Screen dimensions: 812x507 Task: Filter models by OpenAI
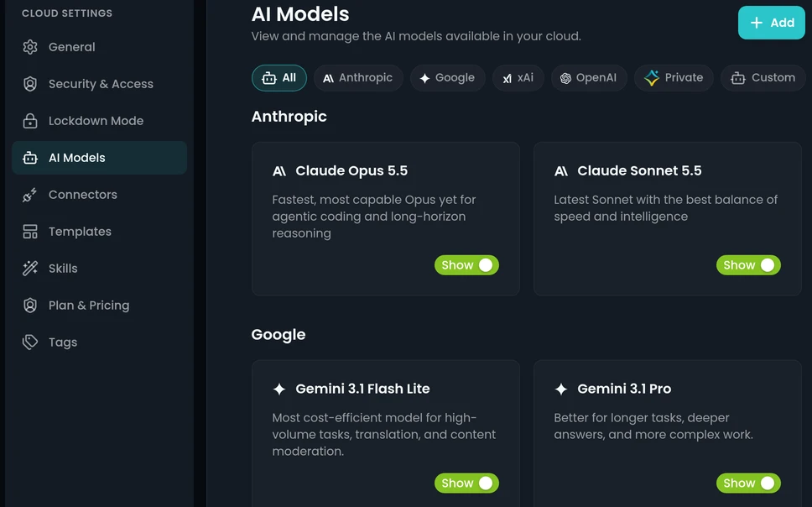(x=589, y=78)
